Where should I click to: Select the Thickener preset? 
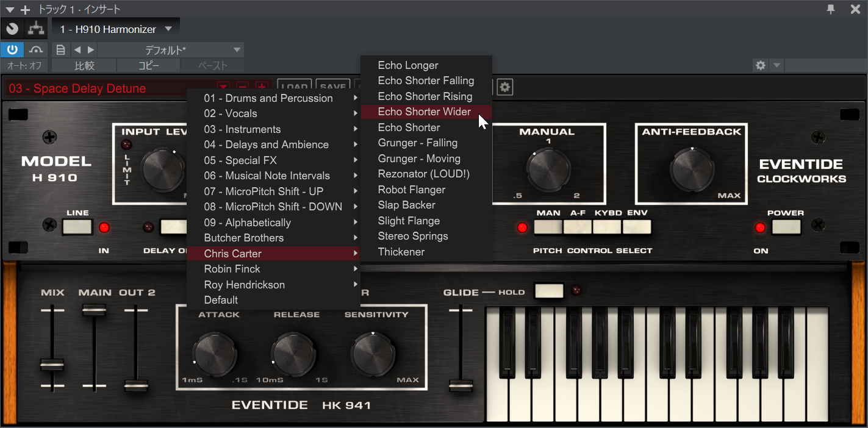[x=426, y=252]
